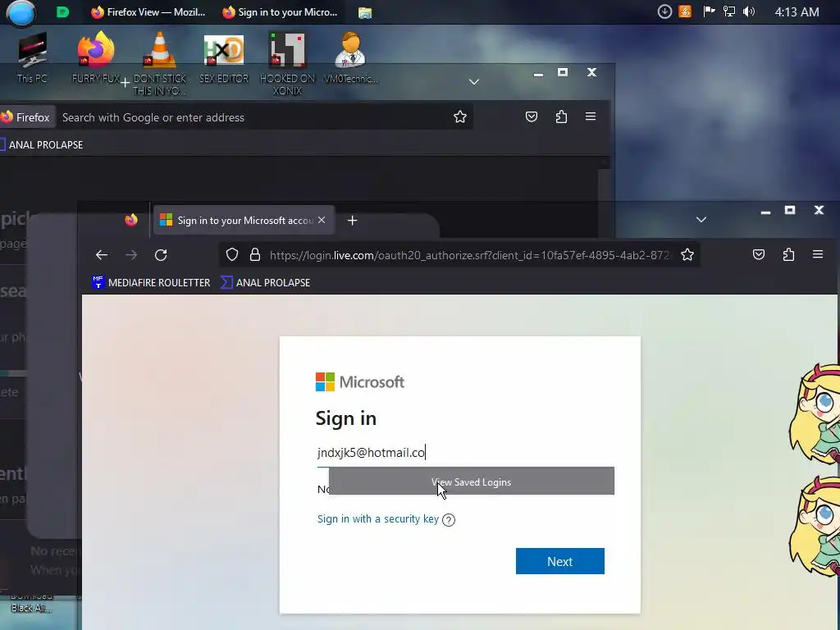Open the start menu orb
The width and height of the screenshot is (840, 630).
pos(21,13)
